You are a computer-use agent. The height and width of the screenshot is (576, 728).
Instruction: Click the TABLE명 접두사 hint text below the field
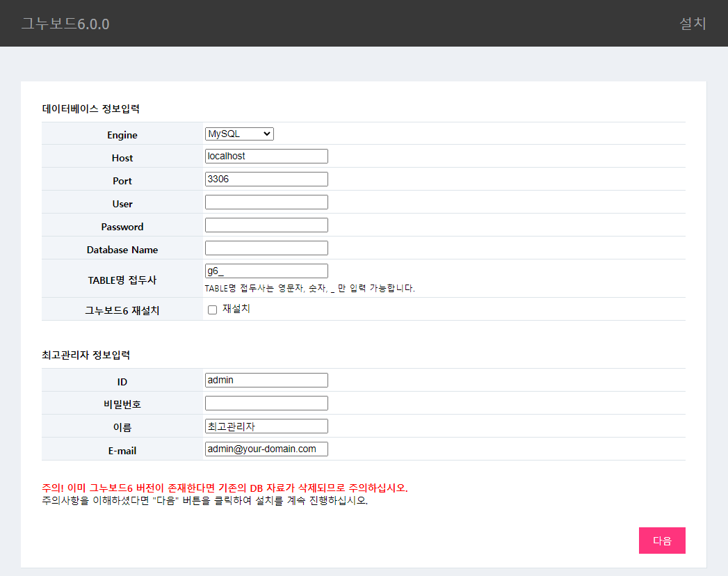(x=309, y=288)
